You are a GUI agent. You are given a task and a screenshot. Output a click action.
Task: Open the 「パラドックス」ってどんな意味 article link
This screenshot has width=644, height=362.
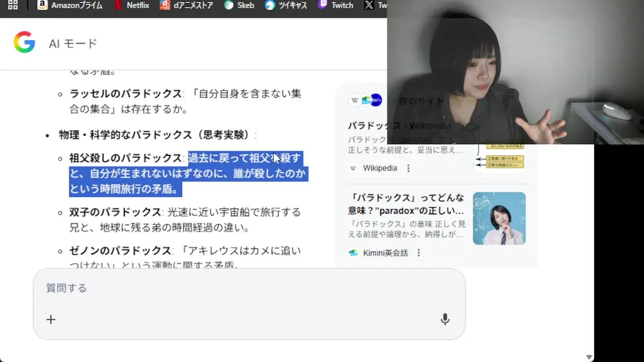(x=406, y=204)
